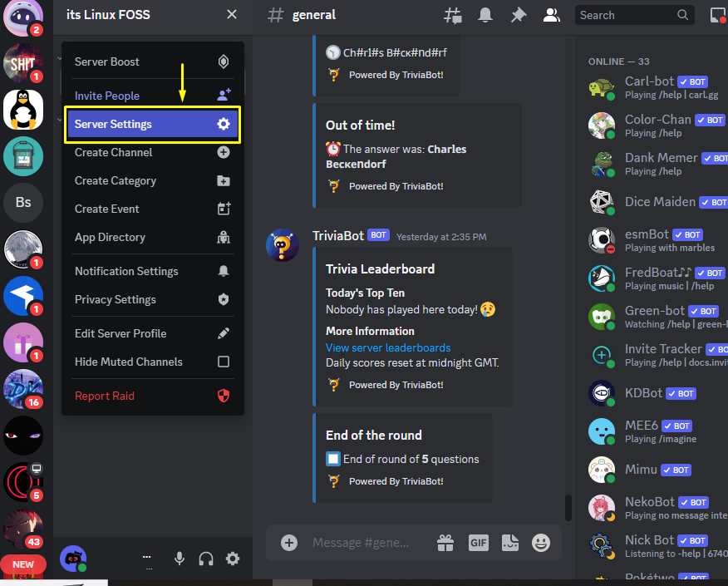
Task: Select Green-bot in member list
Action: pyautogui.click(x=652, y=317)
